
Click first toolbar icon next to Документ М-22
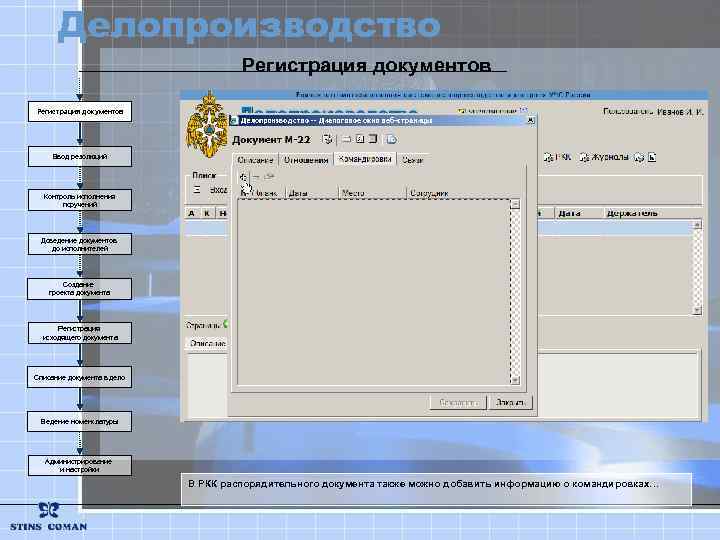click(327, 139)
